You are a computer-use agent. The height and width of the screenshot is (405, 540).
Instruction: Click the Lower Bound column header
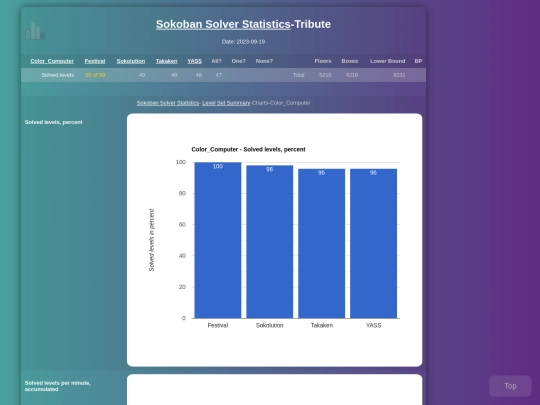[x=387, y=61]
